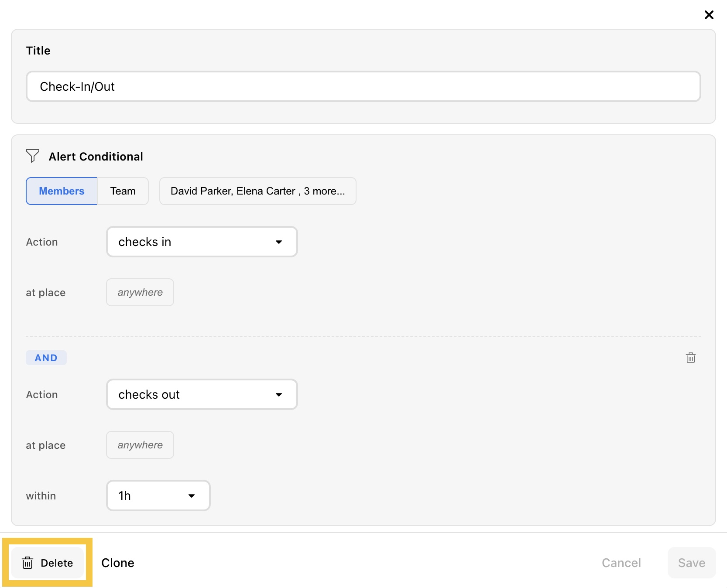Image resolution: width=727 pixels, height=588 pixels.
Task: Expand the 'checks in' action dropdown
Action: pyautogui.click(x=202, y=242)
